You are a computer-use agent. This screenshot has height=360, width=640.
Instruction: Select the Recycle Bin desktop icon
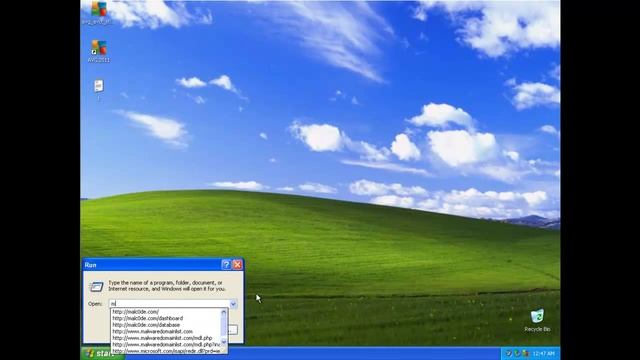(537, 320)
